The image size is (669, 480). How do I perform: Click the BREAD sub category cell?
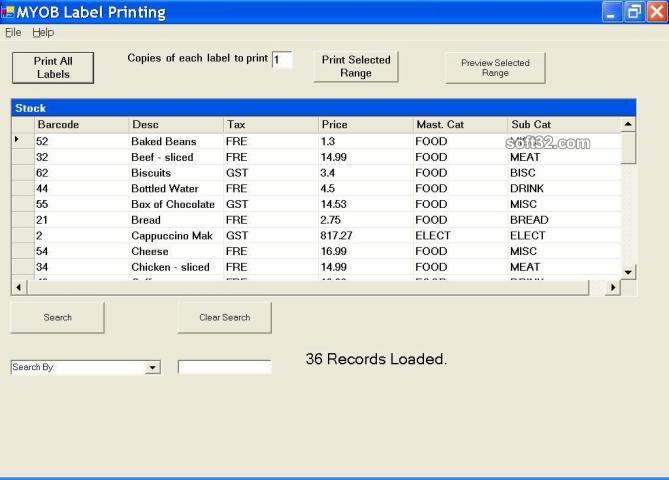(x=564, y=220)
